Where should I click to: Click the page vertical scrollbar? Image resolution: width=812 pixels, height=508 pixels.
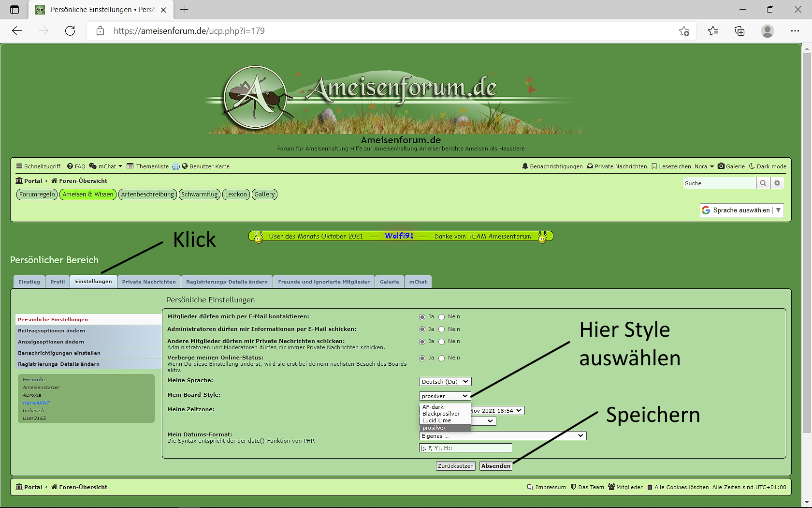tap(806, 242)
